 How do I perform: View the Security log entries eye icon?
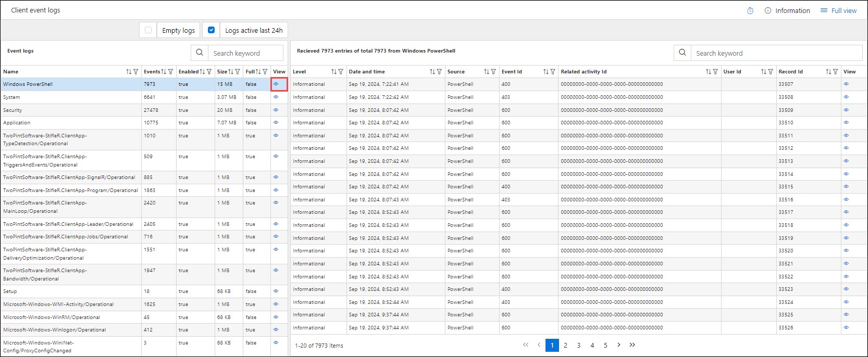[276, 110]
